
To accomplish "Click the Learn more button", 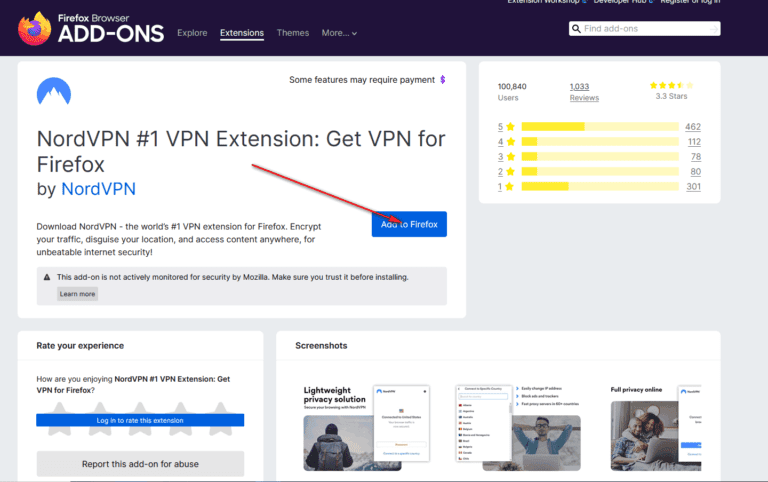I will 77,294.
